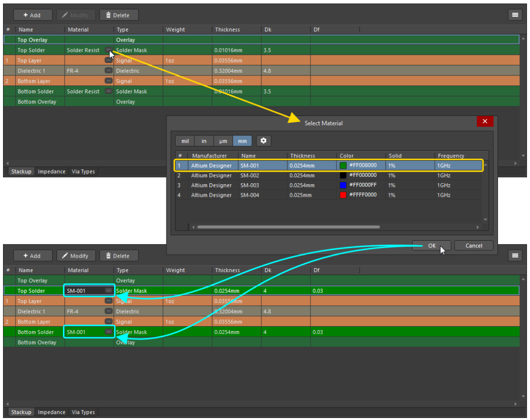
Task: Select the mm unit toggle
Action: click(242, 141)
